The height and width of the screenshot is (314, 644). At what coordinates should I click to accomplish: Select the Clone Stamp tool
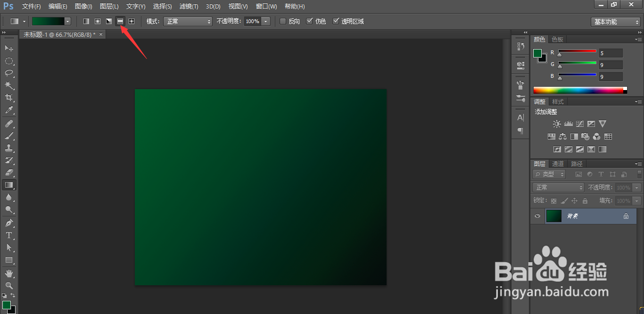pyautogui.click(x=9, y=148)
